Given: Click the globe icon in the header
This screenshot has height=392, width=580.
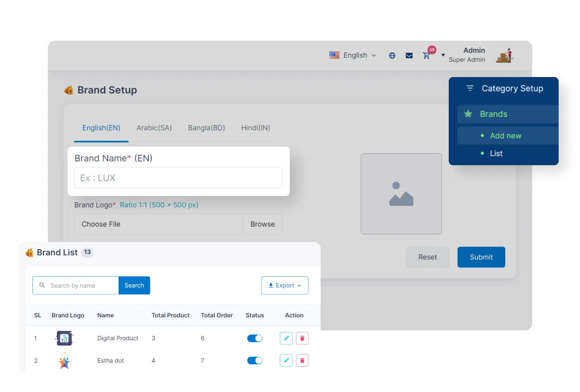Looking at the screenshot, I should coord(392,55).
